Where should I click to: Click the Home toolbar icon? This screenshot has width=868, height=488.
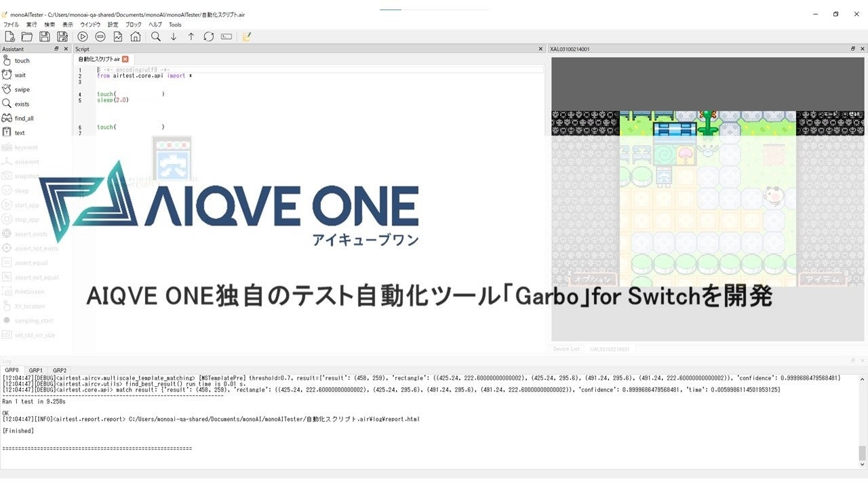pos(136,37)
